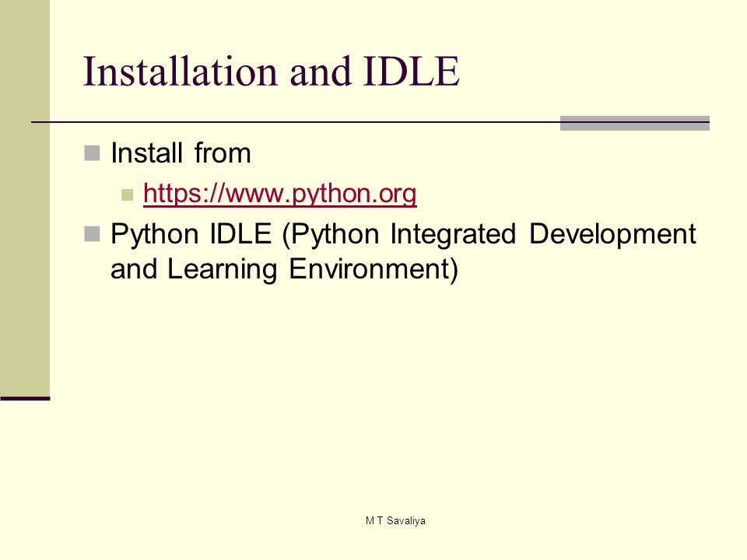
Task: Click the 'and Learning Environment)' line
Action: coord(284,269)
